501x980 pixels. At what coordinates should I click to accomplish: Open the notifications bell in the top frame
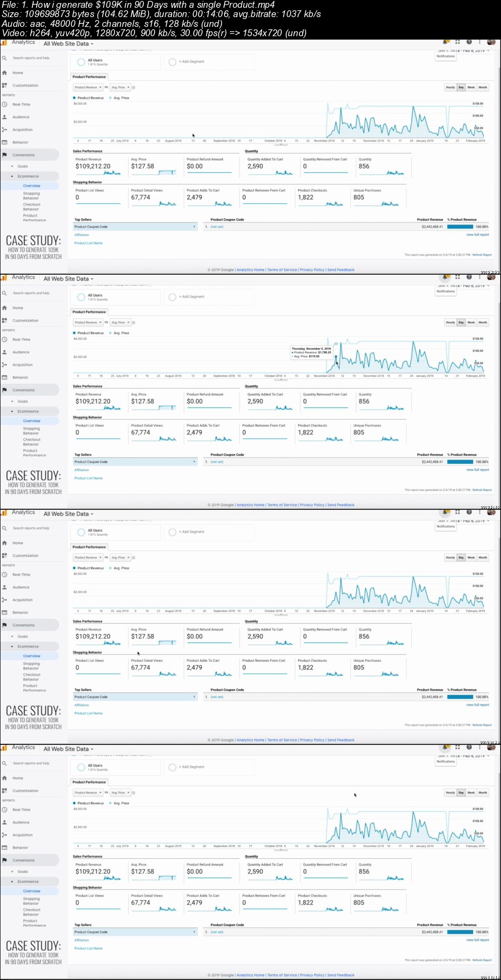[x=446, y=42]
